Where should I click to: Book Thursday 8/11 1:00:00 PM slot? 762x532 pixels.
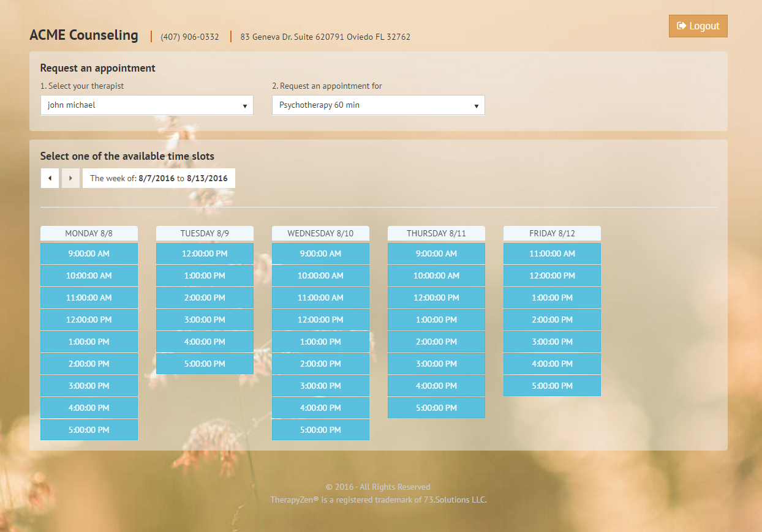click(436, 320)
